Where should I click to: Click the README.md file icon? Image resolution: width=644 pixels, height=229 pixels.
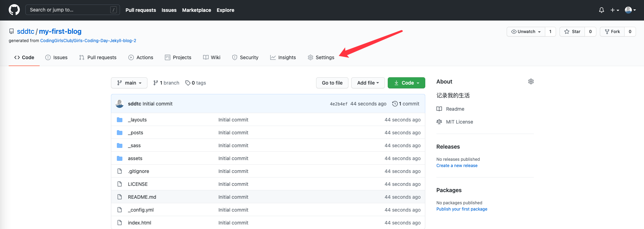point(120,197)
